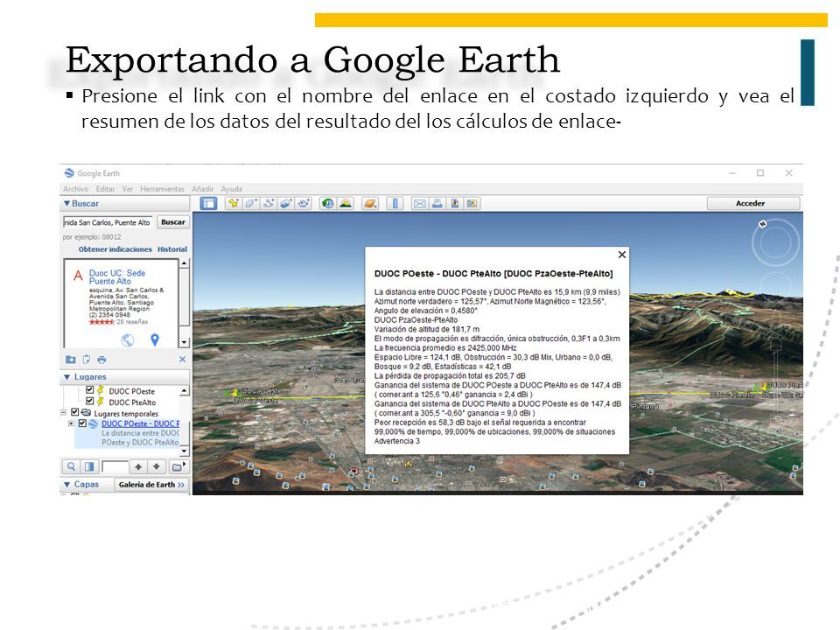Toggle sunlight across the landscape icon
This screenshot has height=630, width=840.
(346, 204)
